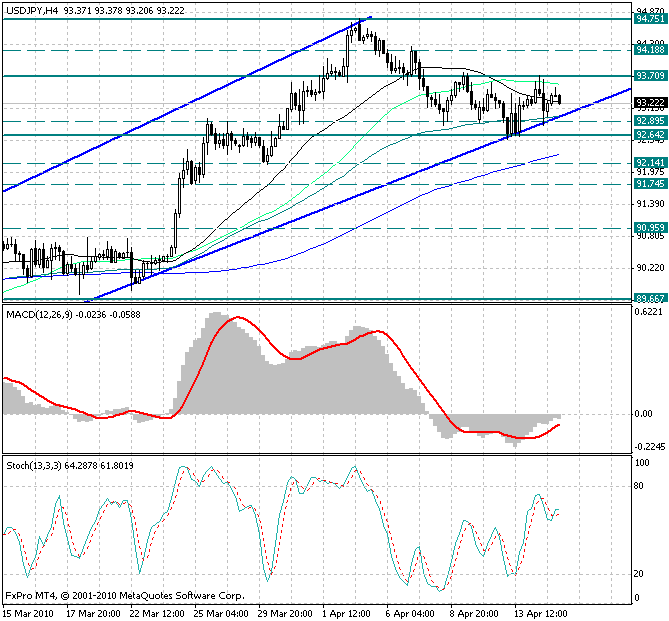Click the current price label 93.222
This screenshot has width=669, height=621.
click(650, 103)
